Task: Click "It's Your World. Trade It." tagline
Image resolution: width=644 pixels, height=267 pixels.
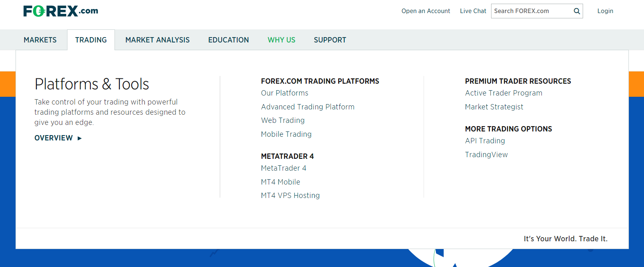Action: coord(565,239)
